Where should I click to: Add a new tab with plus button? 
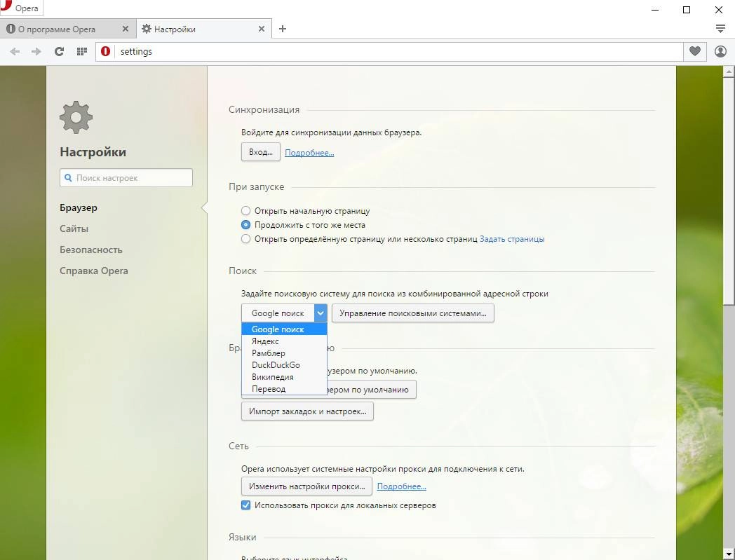coord(282,29)
